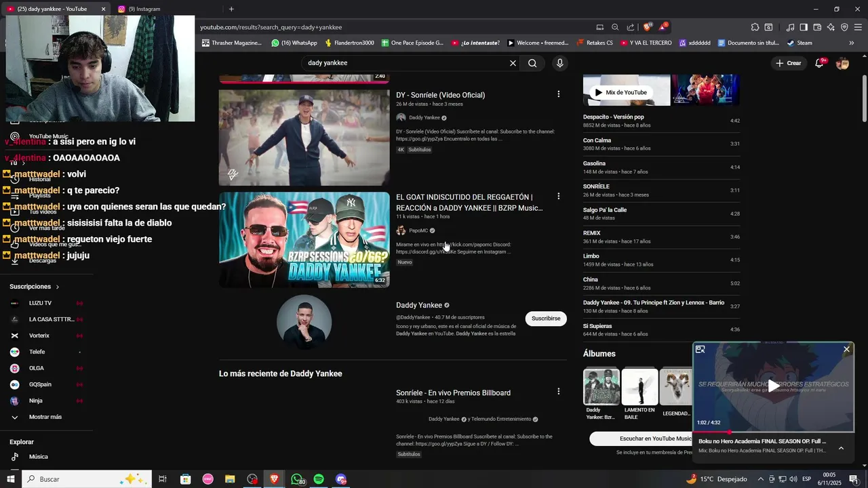Open options menu for Sonríele En vivo Premios Billboard

(558, 392)
